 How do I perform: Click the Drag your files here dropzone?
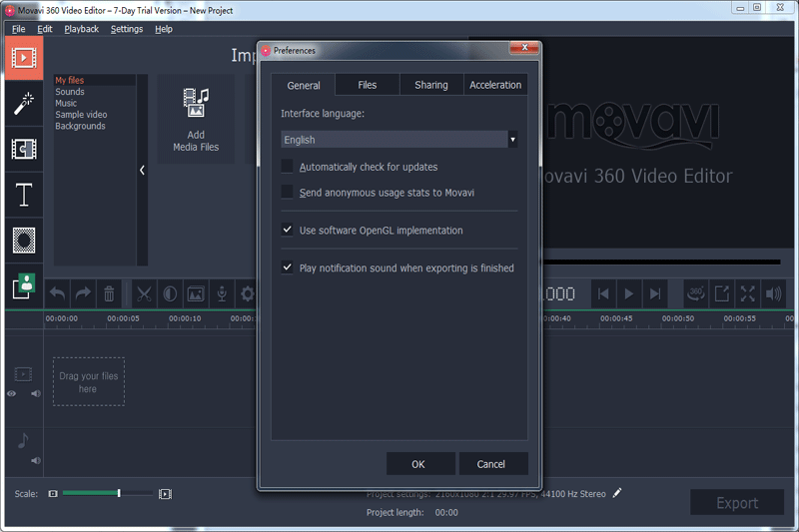pos(89,382)
